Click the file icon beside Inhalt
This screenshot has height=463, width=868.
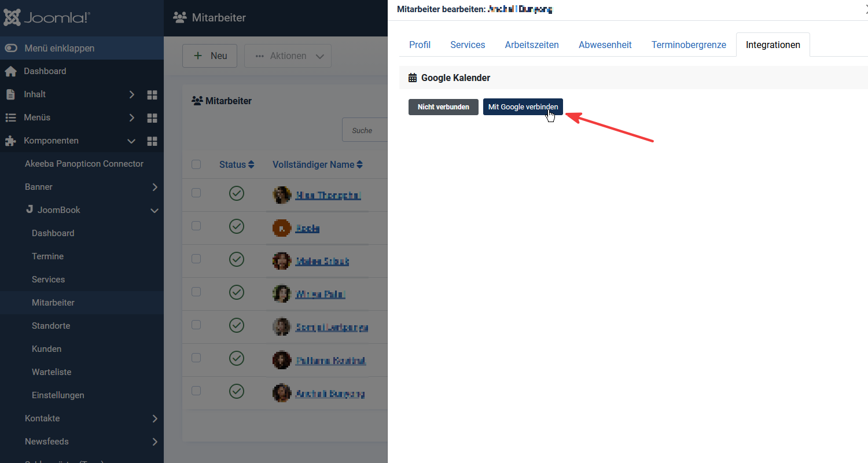pyautogui.click(x=10, y=94)
